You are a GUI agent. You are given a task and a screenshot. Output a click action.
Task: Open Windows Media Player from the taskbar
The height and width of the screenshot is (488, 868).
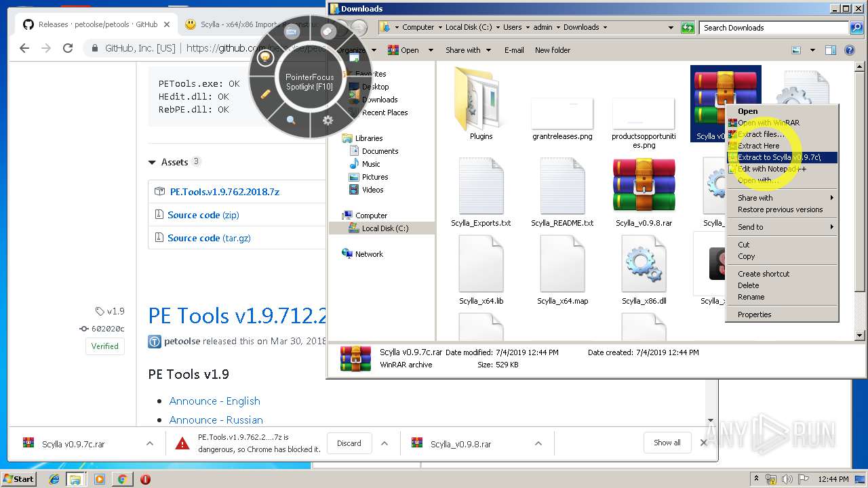[100, 479]
